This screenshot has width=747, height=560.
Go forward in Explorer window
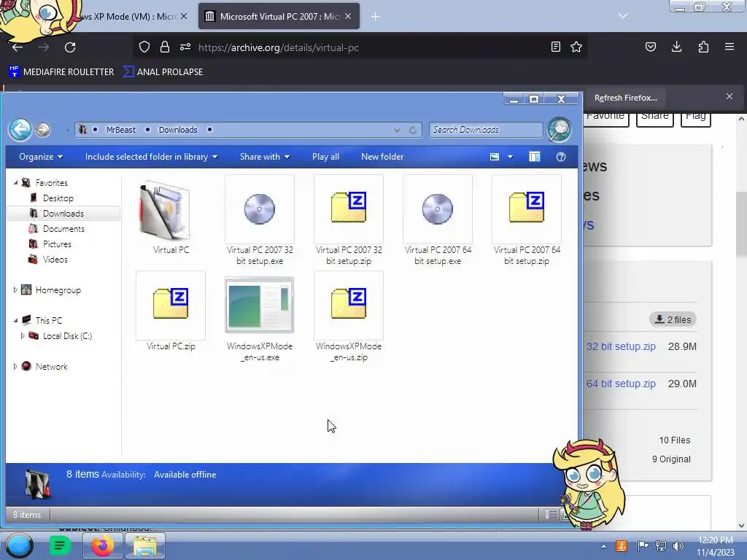click(x=43, y=130)
